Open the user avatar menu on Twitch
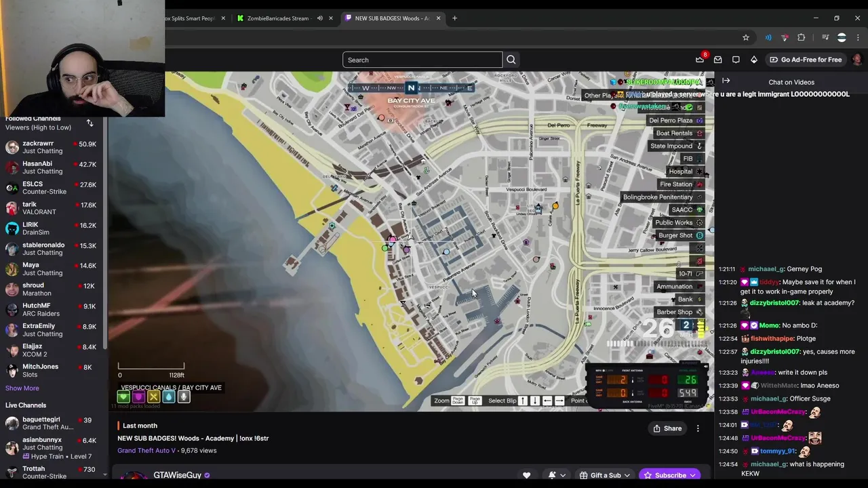The width and height of the screenshot is (868, 488). [857, 60]
